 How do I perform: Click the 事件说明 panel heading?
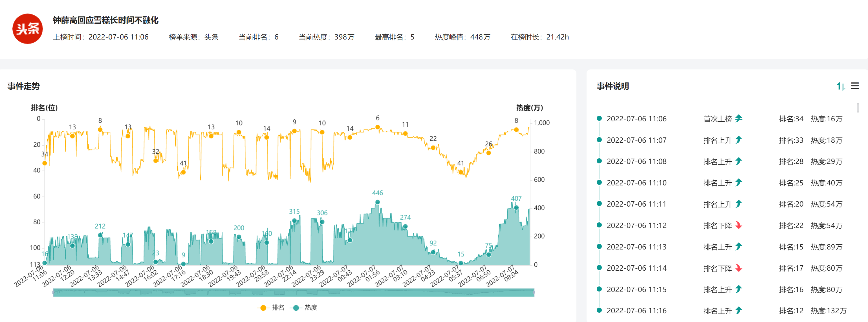point(612,86)
